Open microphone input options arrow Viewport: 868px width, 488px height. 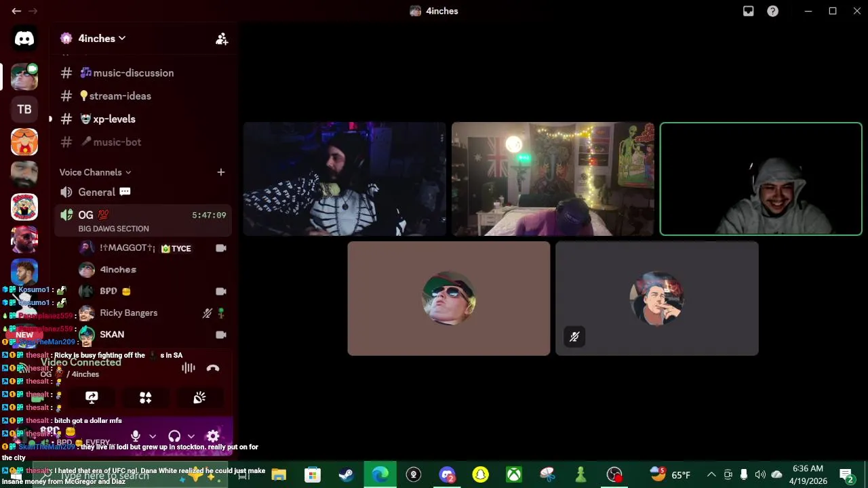(153, 436)
